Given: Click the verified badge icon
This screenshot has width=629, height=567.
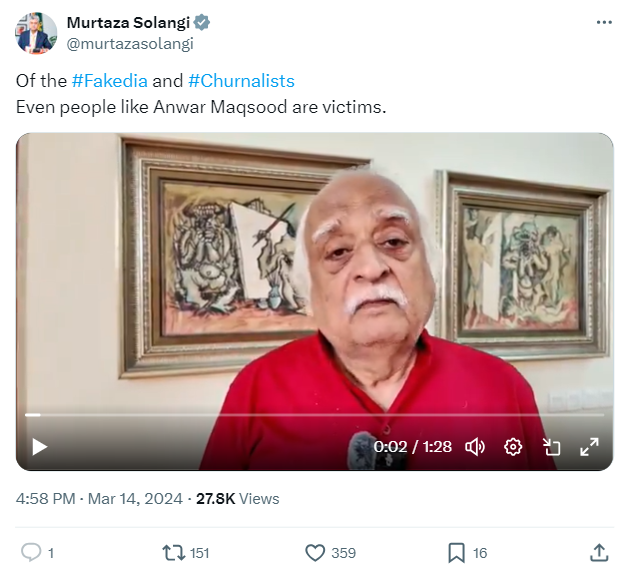Looking at the screenshot, I should (x=202, y=23).
